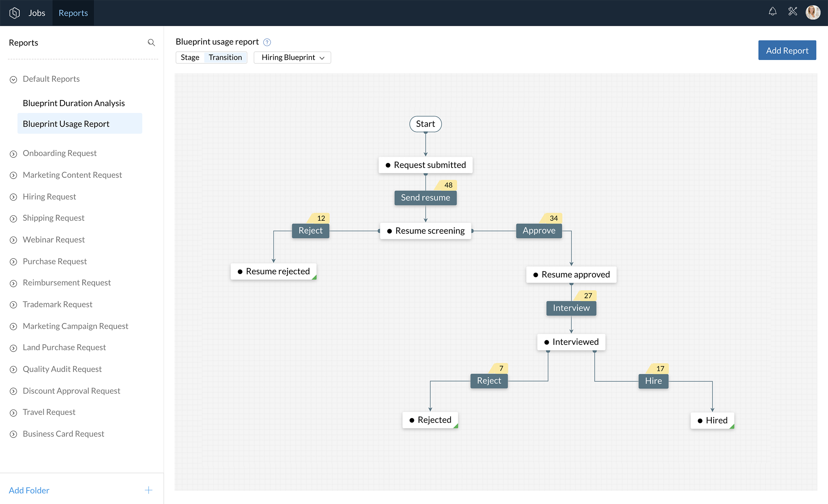828x504 pixels.
Task: Click the Interview transition
Action: coord(571,308)
